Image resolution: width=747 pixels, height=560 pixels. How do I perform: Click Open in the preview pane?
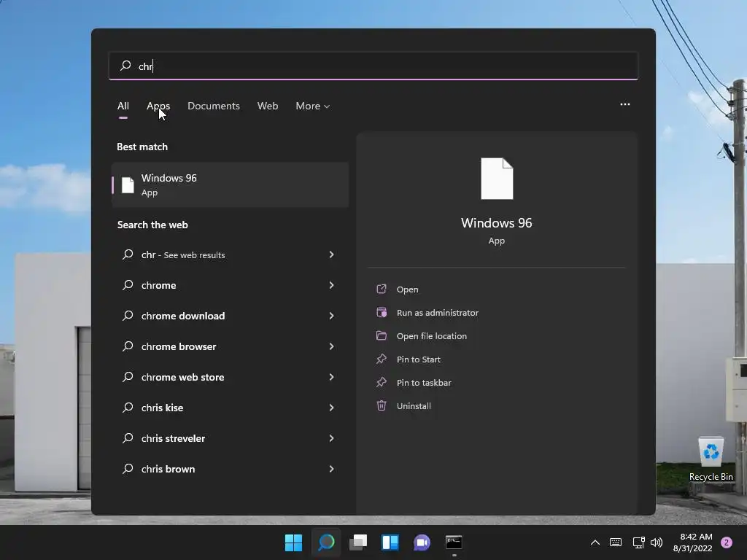tap(407, 289)
